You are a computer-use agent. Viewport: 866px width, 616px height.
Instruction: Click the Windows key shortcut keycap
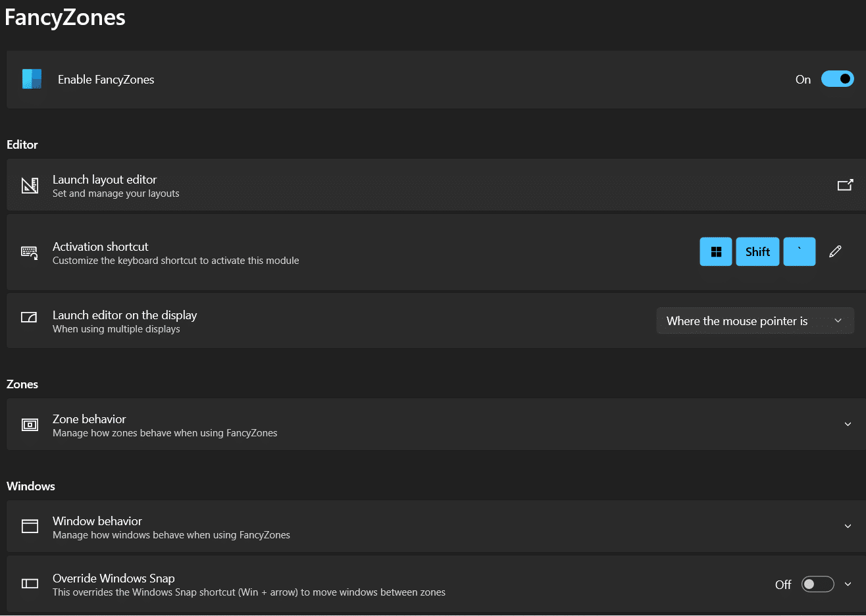(x=716, y=251)
